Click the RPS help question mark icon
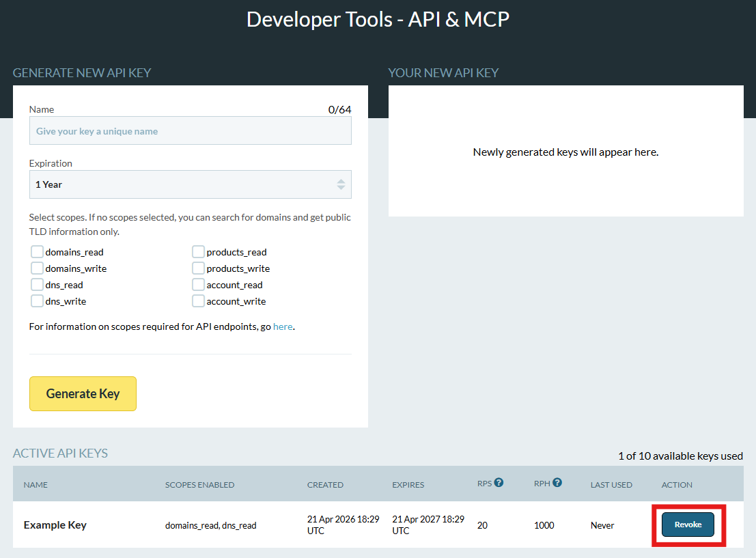 (499, 482)
